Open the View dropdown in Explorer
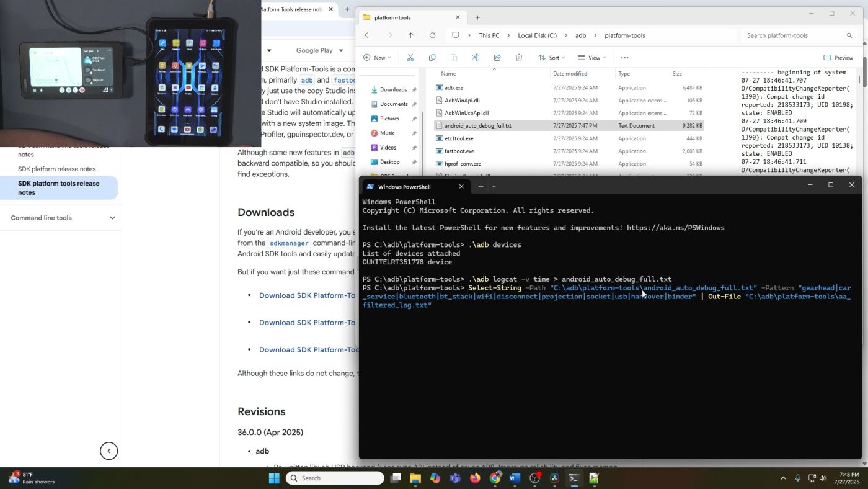This screenshot has height=489, width=868. [592, 58]
